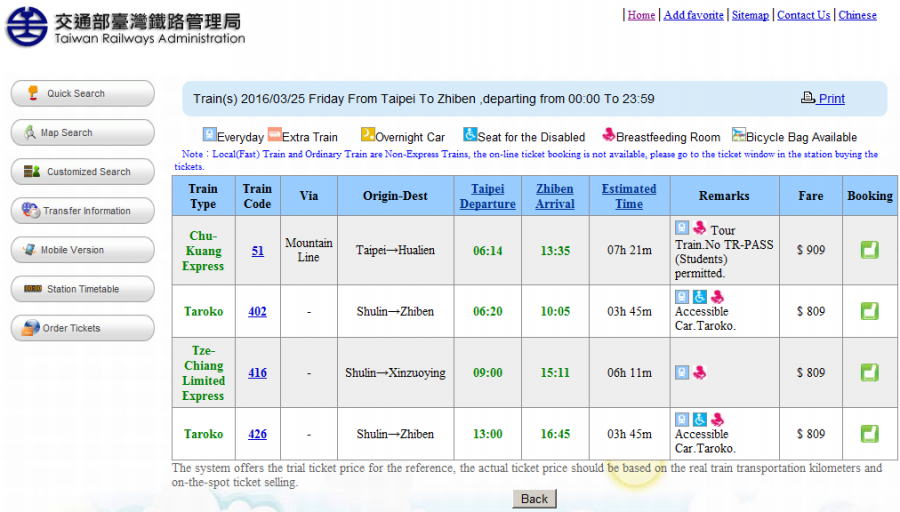This screenshot has height=512, width=900.
Task: Open Transfer Information from the sidebar
Action: pos(83,210)
